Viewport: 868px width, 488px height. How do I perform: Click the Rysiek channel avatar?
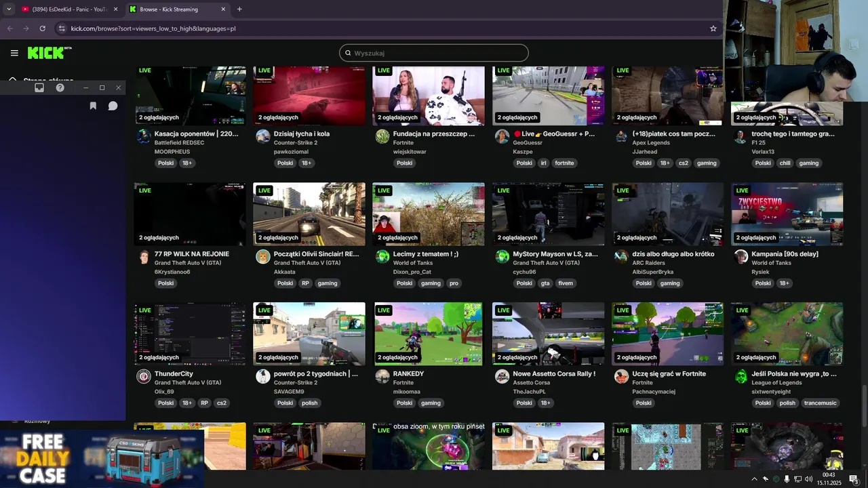tap(741, 257)
